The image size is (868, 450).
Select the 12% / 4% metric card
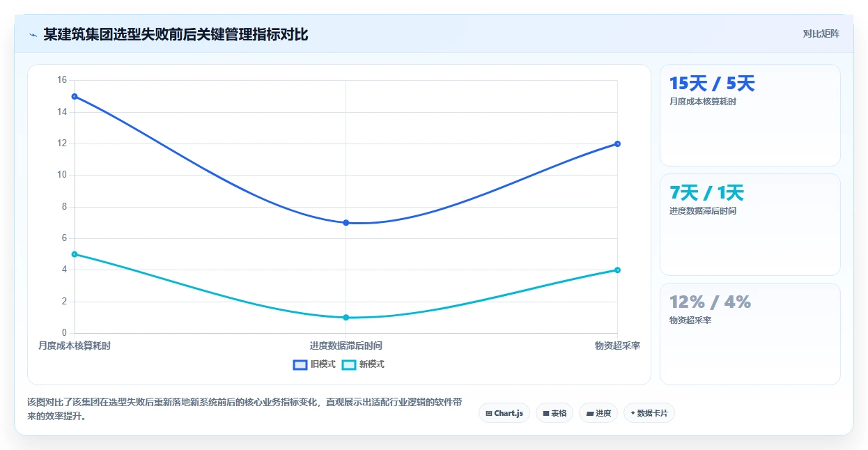tap(750, 334)
